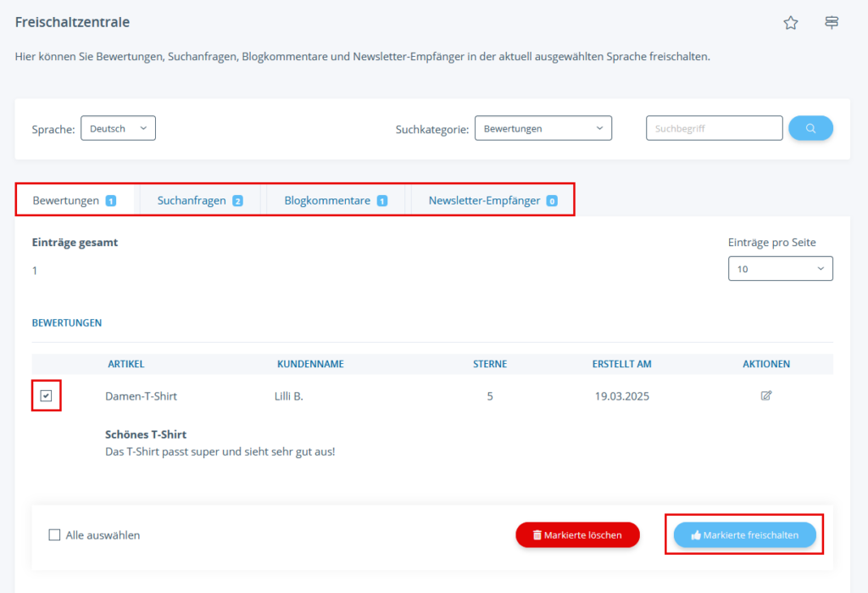Open the Sprache dropdown

pos(118,129)
